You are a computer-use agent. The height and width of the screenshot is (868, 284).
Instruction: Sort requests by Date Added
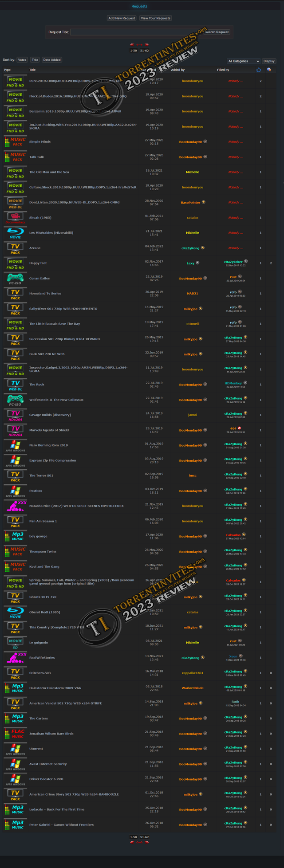(x=52, y=60)
